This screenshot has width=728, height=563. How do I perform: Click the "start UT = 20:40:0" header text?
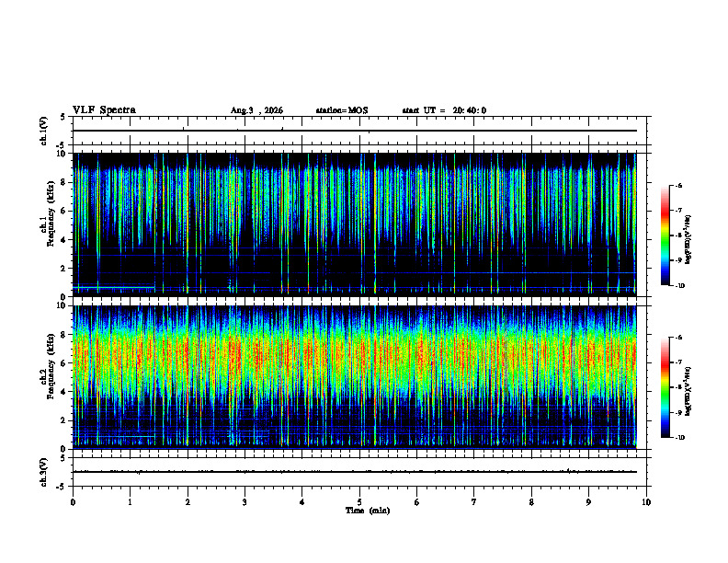[x=444, y=110]
